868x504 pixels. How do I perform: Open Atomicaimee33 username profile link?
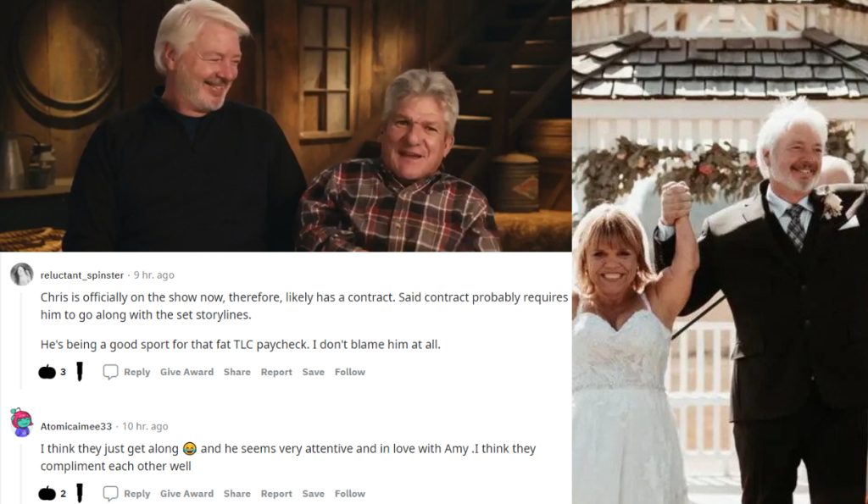(75, 427)
